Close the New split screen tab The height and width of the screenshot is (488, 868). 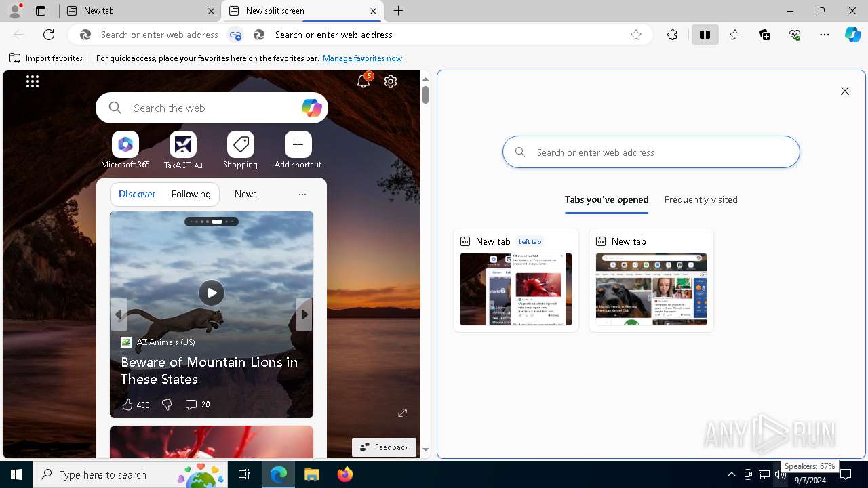(373, 11)
